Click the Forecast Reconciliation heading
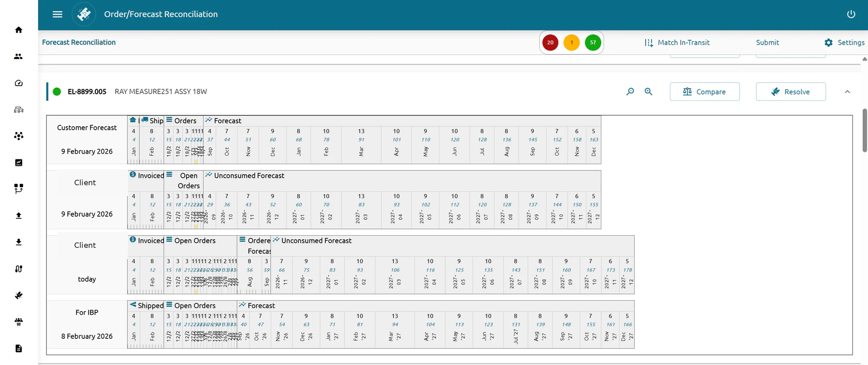The width and height of the screenshot is (868, 365). click(x=79, y=42)
